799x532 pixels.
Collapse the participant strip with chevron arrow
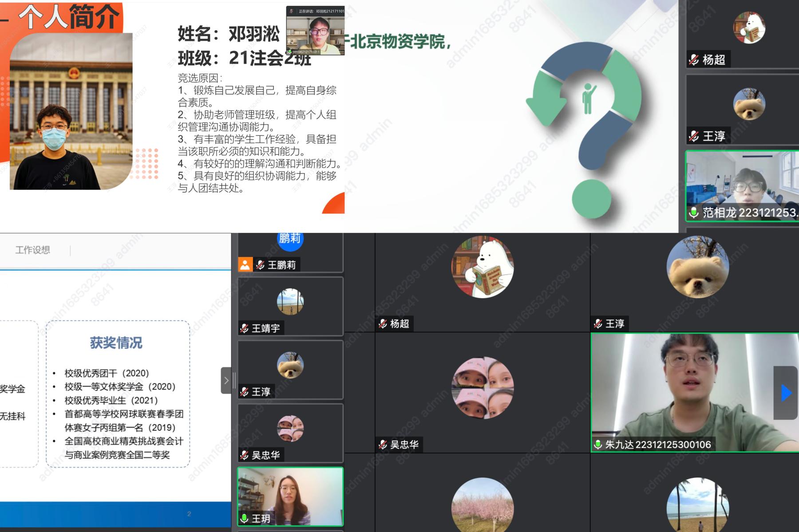(x=226, y=380)
